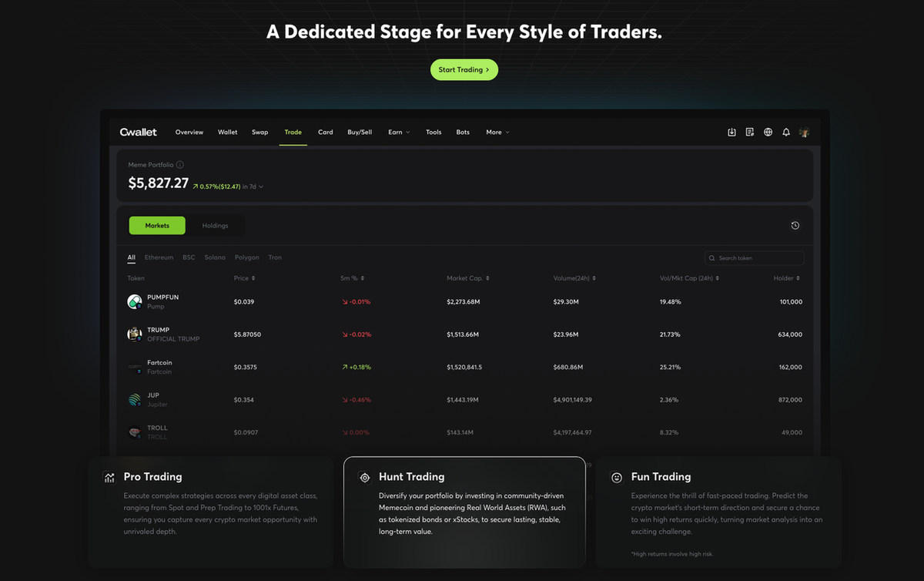Click the Cwallet logo

[139, 132]
